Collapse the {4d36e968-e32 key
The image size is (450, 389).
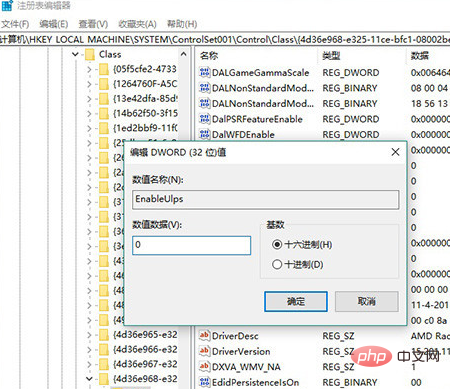pyautogui.click(x=89, y=379)
